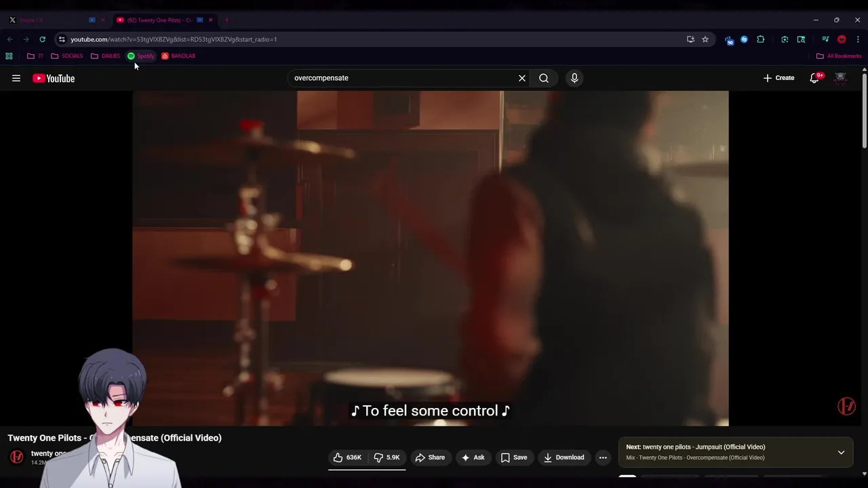
Task: Open the Chrome profile avatar
Action: click(x=842, y=39)
